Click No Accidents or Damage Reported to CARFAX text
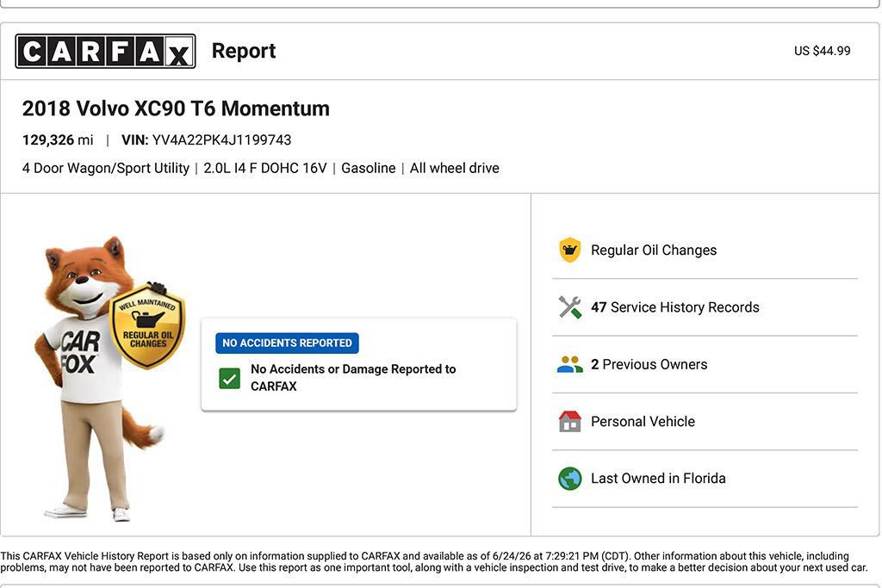Image resolution: width=882 pixels, height=588 pixels. tap(353, 378)
